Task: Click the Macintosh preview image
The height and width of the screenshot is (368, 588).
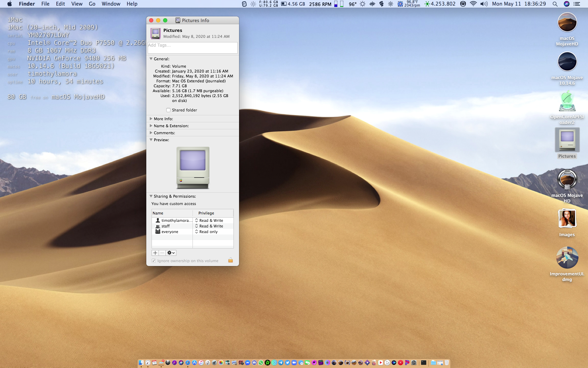Action: tap(193, 168)
